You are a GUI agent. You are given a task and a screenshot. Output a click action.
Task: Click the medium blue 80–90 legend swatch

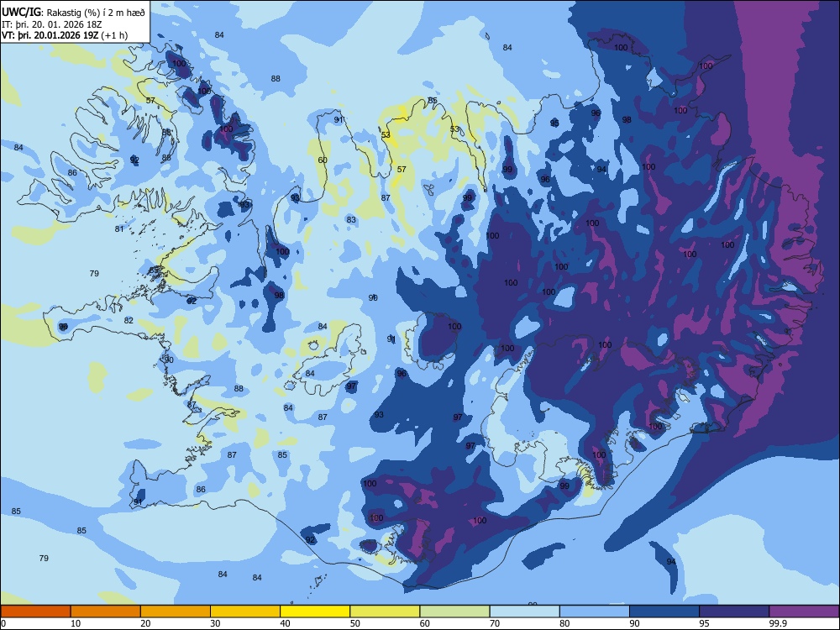(x=595, y=612)
